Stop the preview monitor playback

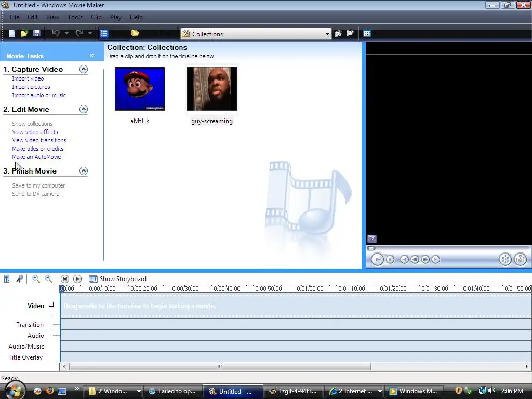click(390, 260)
